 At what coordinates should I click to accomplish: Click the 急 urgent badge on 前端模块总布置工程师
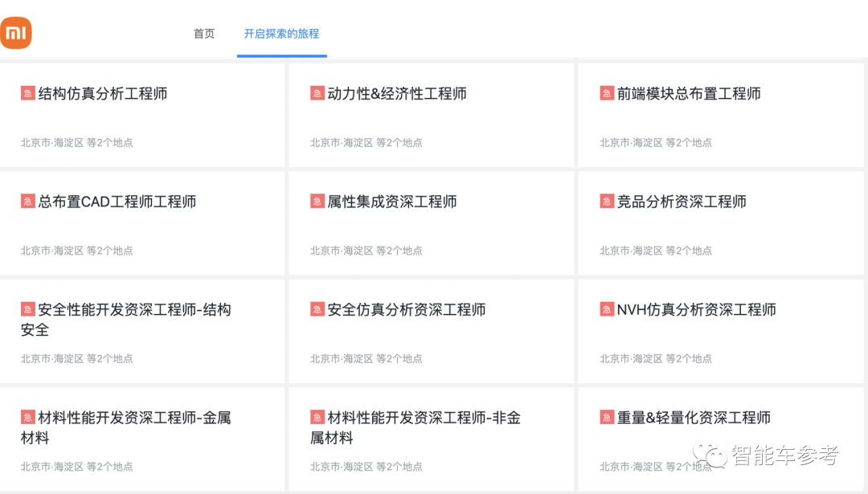[x=606, y=92]
